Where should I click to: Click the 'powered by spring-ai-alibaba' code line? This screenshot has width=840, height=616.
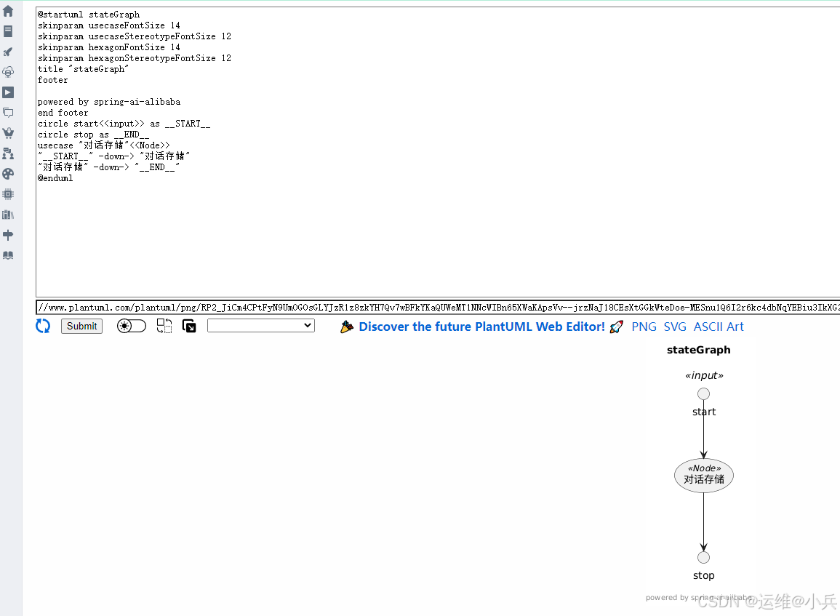(109, 102)
